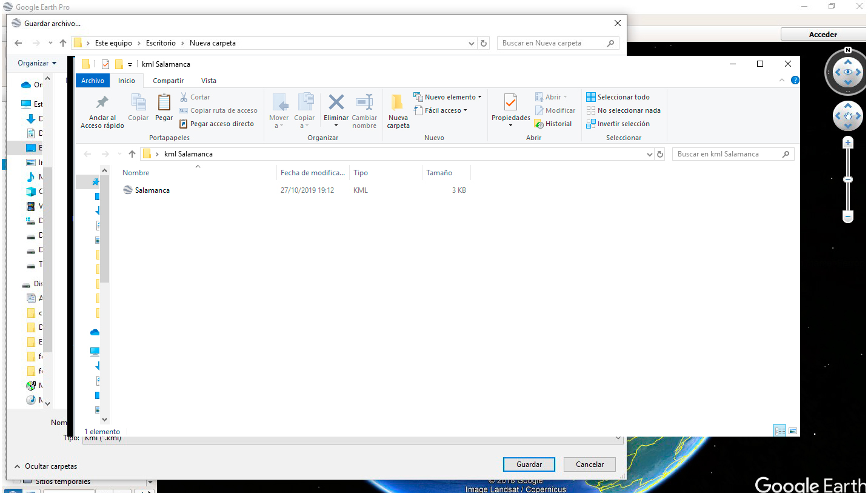Create a Nueva carpeta from ribbon
The width and height of the screenshot is (868, 493).
point(398,112)
